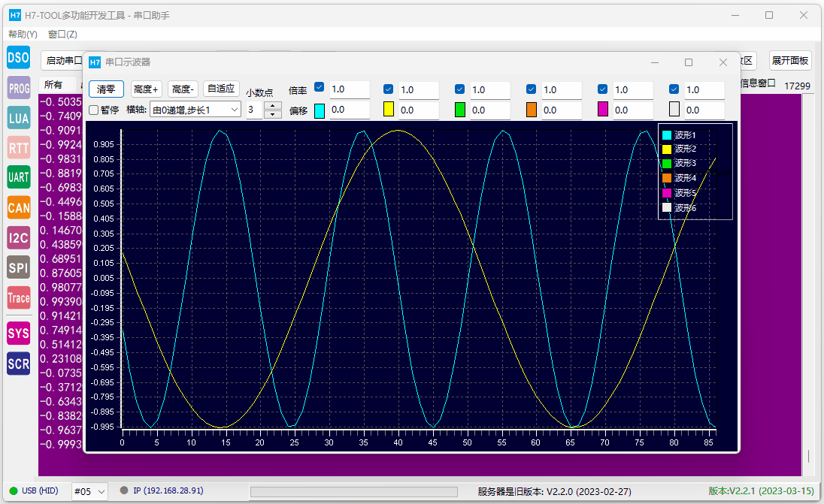This screenshot has width=824, height=504.
Task: Decrease the decimal places spinner value
Action: coord(272,114)
